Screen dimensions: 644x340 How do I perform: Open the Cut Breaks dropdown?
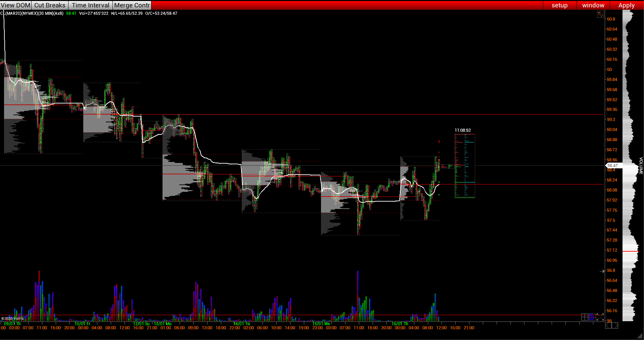(50, 5)
